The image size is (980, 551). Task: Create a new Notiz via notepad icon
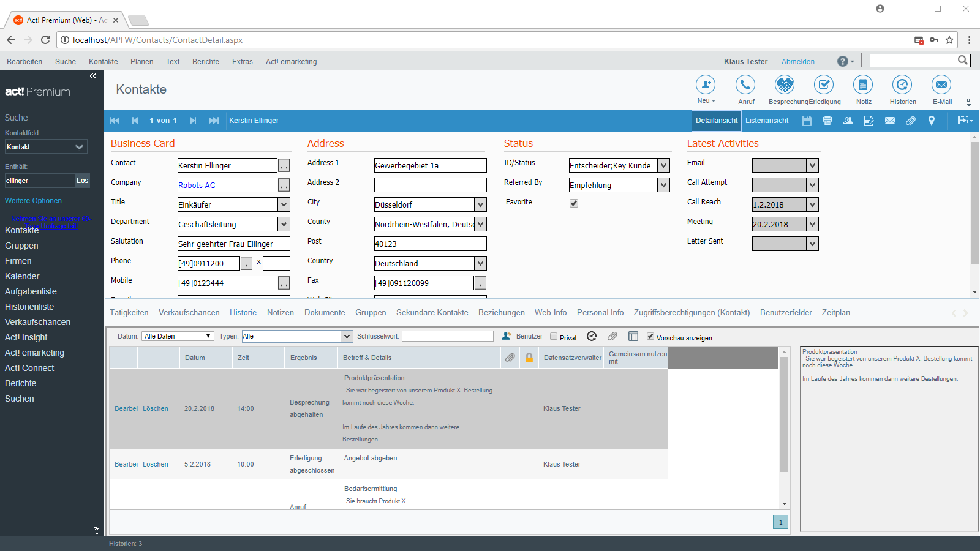(x=863, y=85)
